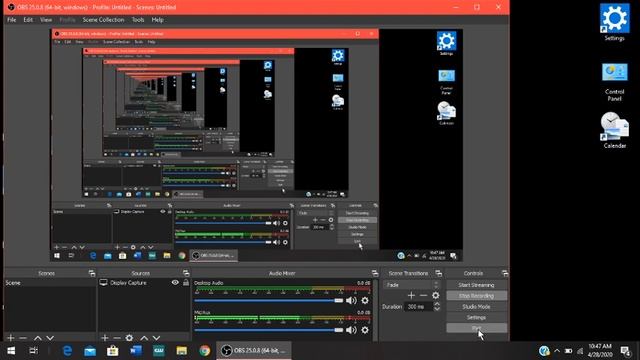The height and width of the screenshot is (360, 640).
Task: Open File Explorer from the taskbar
Action: [x=182, y=351]
